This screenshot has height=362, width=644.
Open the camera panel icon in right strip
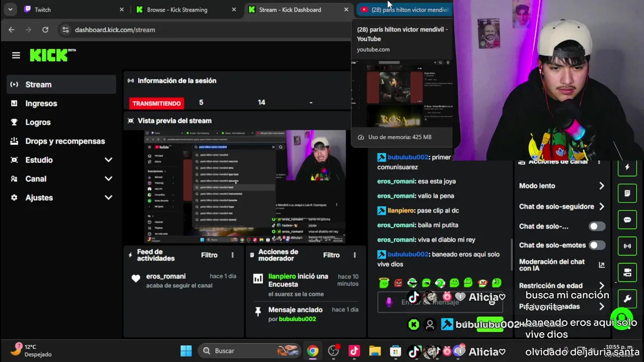(x=627, y=273)
